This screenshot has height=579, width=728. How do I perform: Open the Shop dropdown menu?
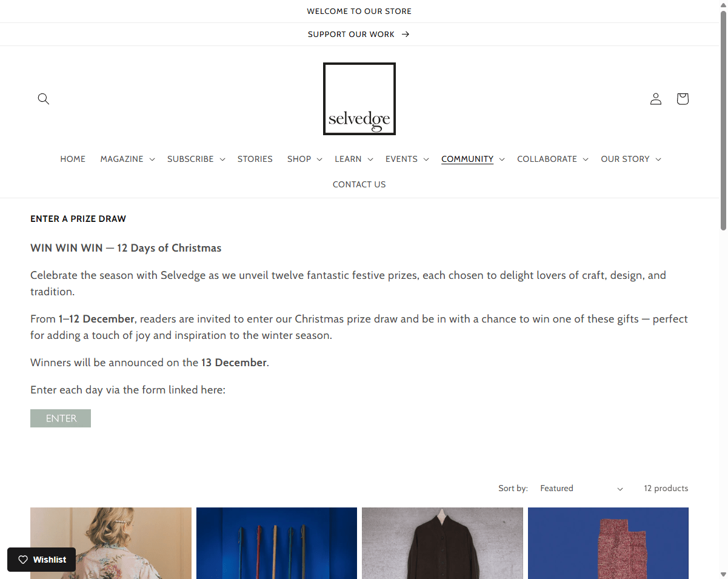click(x=305, y=159)
